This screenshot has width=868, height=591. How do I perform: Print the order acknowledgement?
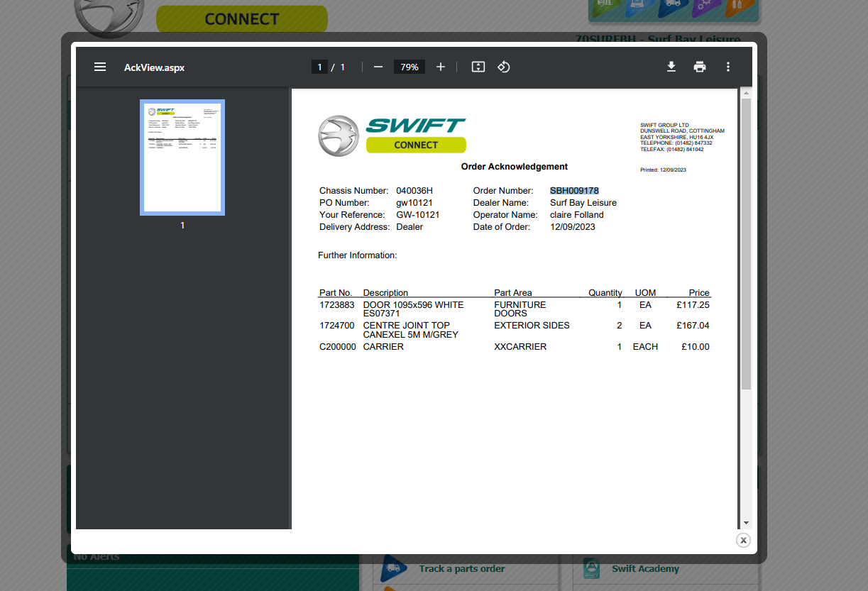click(700, 67)
